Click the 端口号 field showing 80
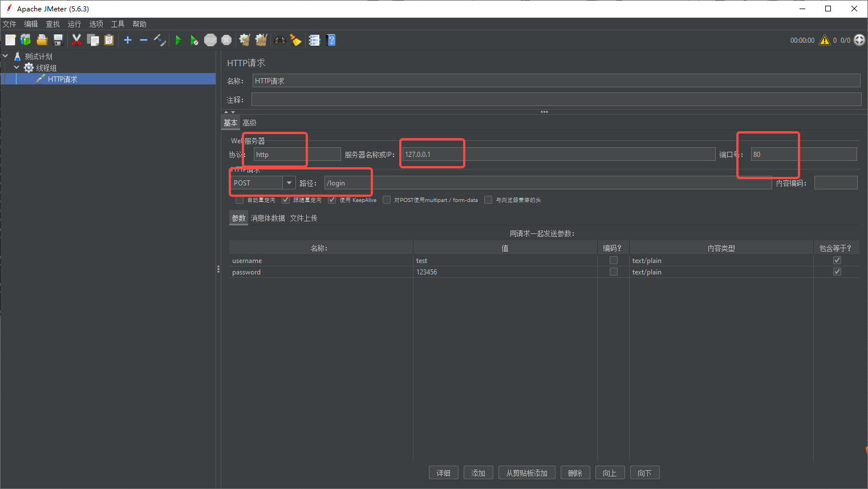The height and width of the screenshot is (489, 868). (x=804, y=154)
